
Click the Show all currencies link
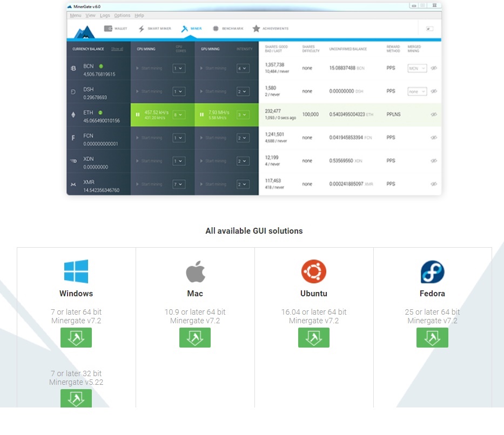(x=117, y=49)
